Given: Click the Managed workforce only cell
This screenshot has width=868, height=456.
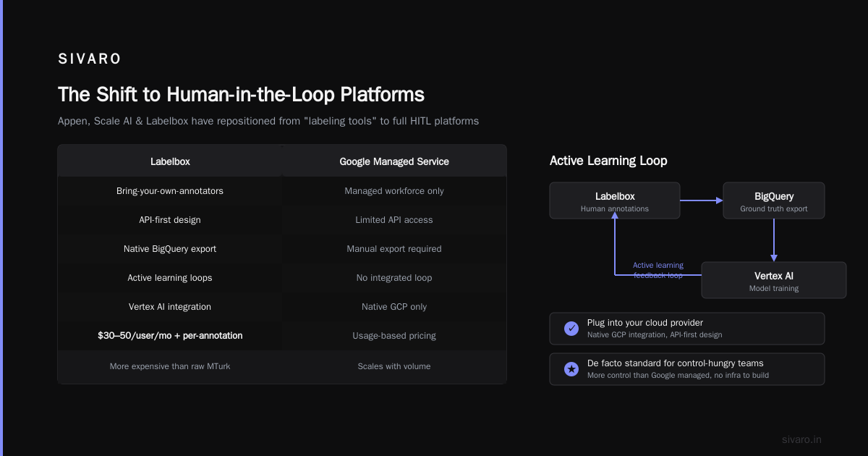Looking at the screenshot, I should point(394,191).
